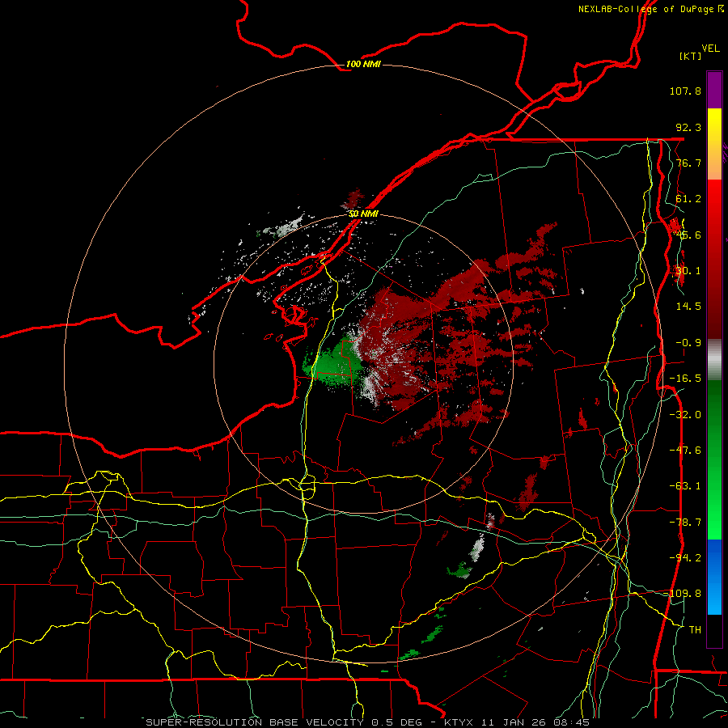Select the -32.0 velocity scale value

pos(685,415)
